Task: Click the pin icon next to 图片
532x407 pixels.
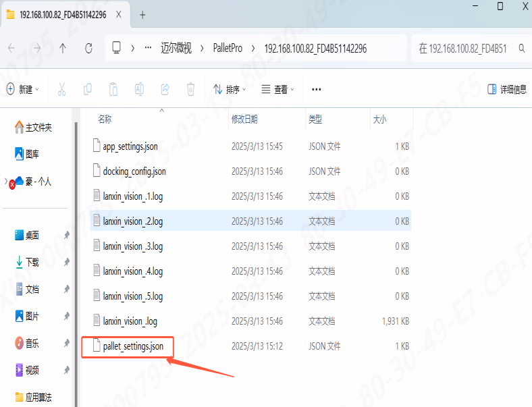Action: point(67,316)
